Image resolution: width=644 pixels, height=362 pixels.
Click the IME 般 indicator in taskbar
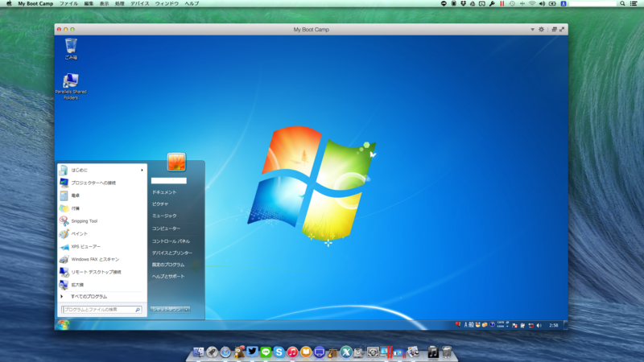tap(472, 325)
